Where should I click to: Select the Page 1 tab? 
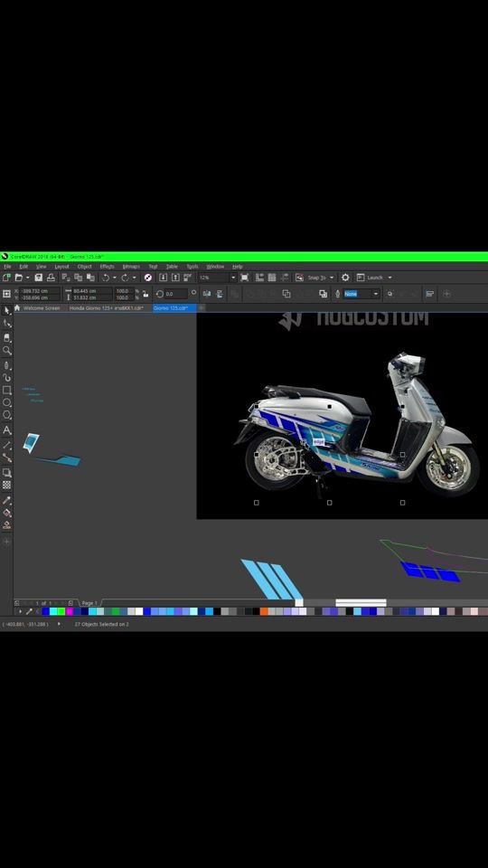89,603
